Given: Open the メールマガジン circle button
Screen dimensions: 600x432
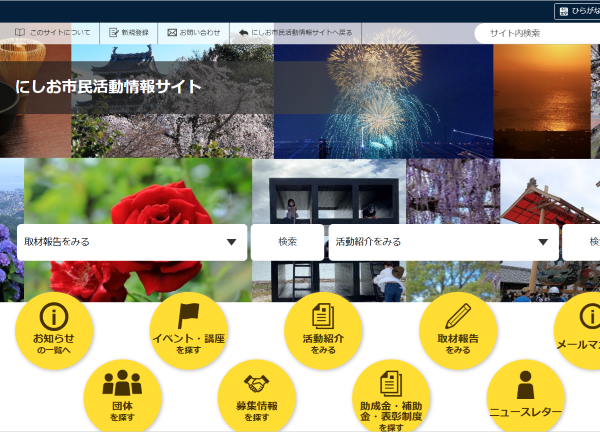Looking at the screenshot, I should [x=577, y=331].
